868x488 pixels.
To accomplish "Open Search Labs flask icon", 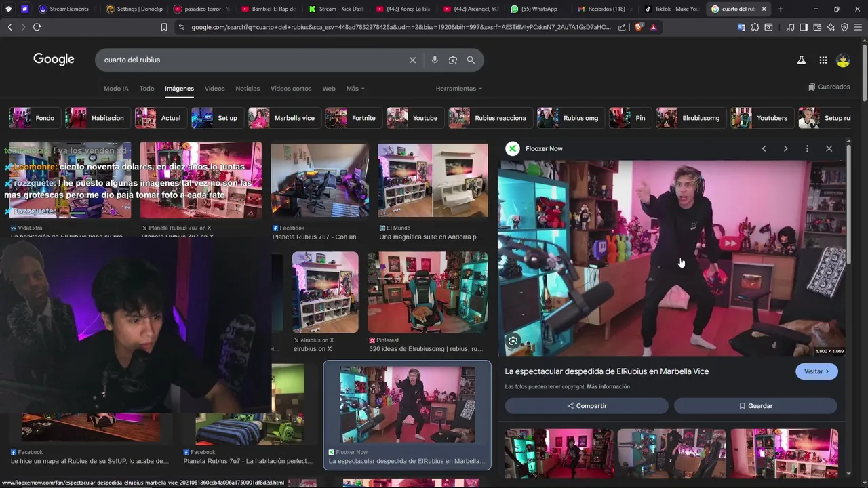I will 801,60.
